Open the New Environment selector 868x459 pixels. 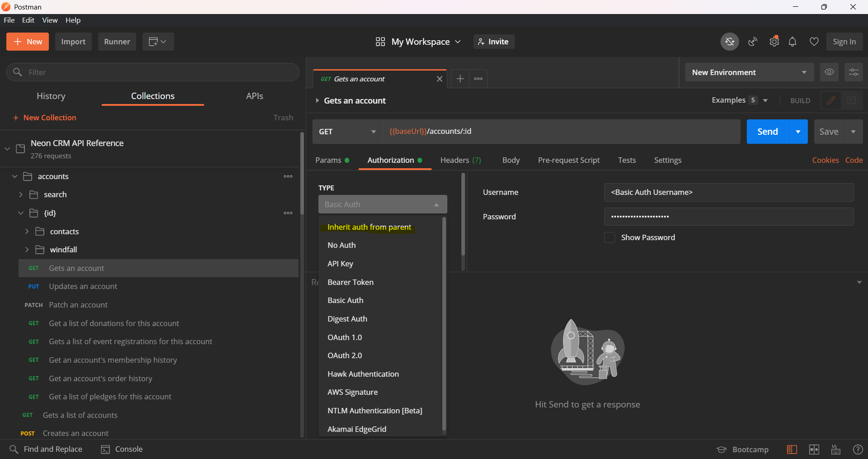[x=749, y=72]
